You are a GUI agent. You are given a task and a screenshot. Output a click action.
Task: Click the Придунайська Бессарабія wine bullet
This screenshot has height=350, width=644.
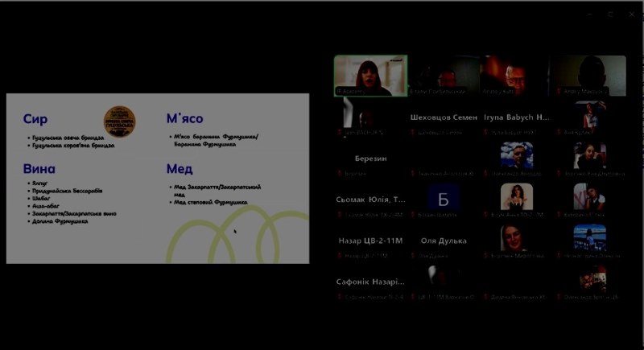(68, 191)
